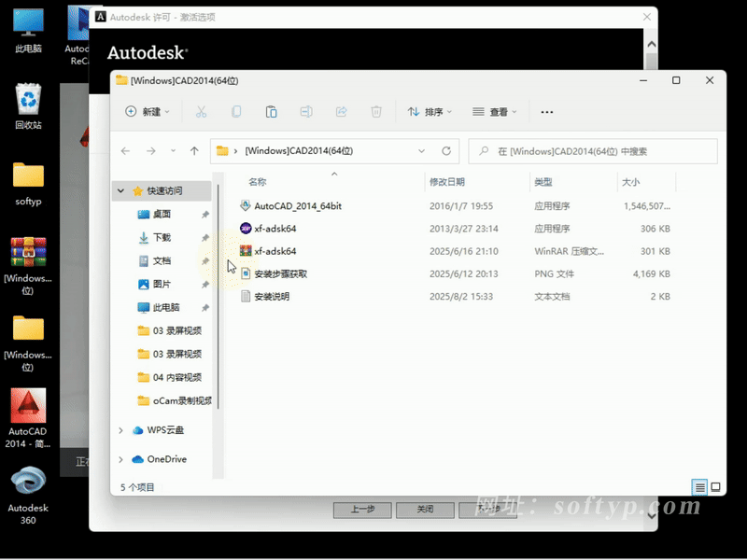Collapse the 快速访问 tree node

click(121, 191)
